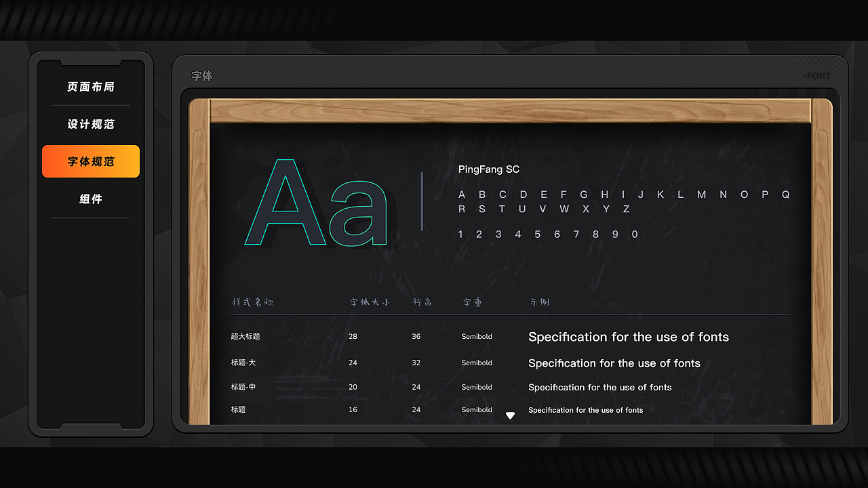Screen dimensions: 868x488
Task: Select the 超大标题 style name
Action: pyautogui.click(x=245, y=336)
